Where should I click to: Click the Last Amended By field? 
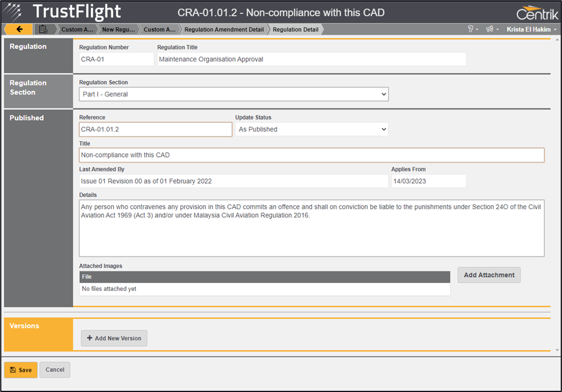[233, 181]
